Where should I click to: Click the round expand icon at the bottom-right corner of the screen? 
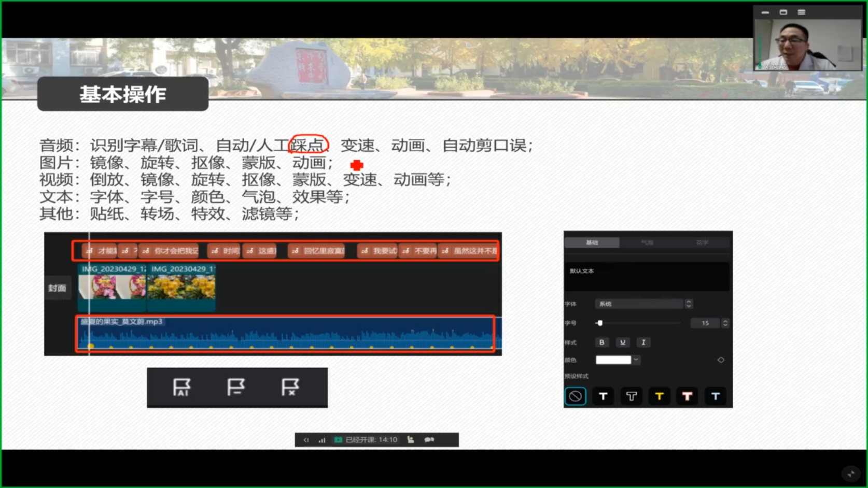click(x=851, y=473)
